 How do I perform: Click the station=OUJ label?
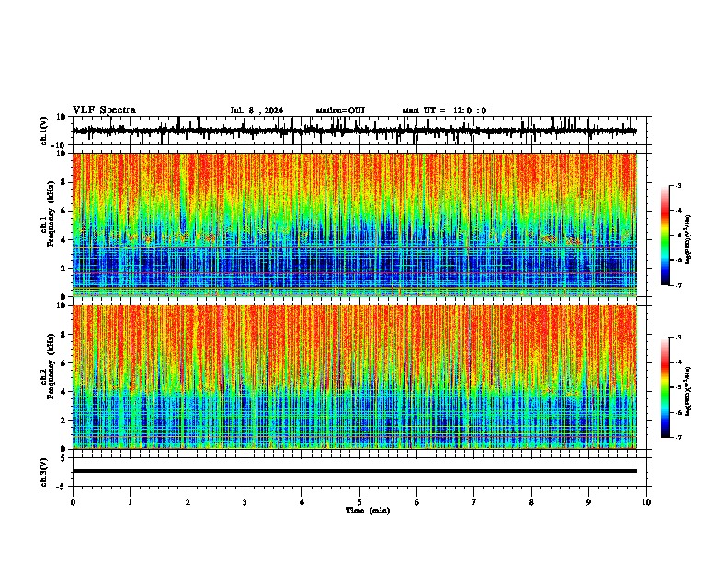click(340, 110)
